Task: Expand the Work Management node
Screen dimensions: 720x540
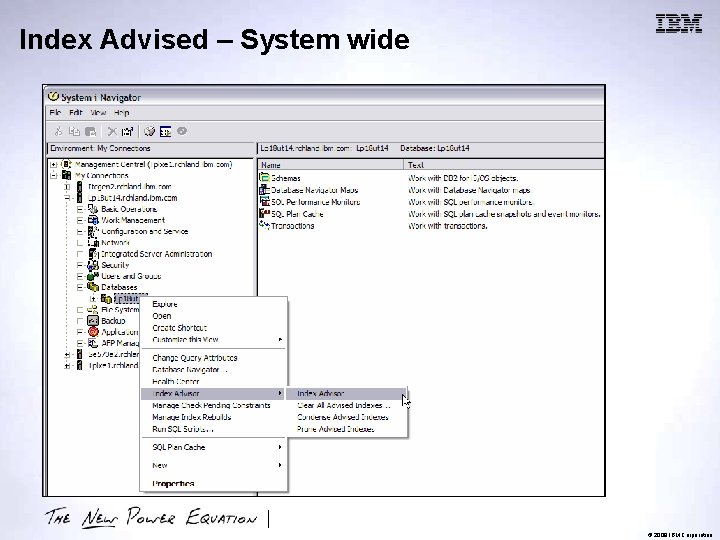Action: pos(80,220)
